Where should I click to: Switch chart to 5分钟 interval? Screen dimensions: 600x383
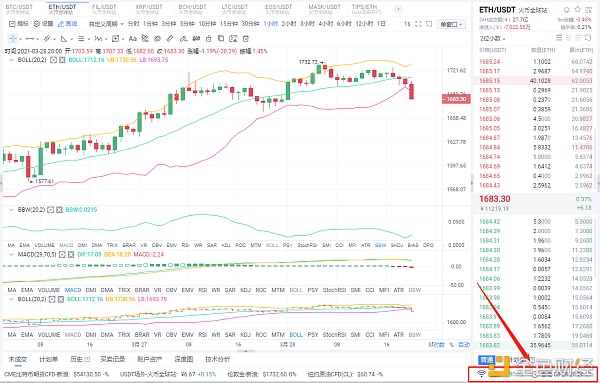click(x=188, y=24)
